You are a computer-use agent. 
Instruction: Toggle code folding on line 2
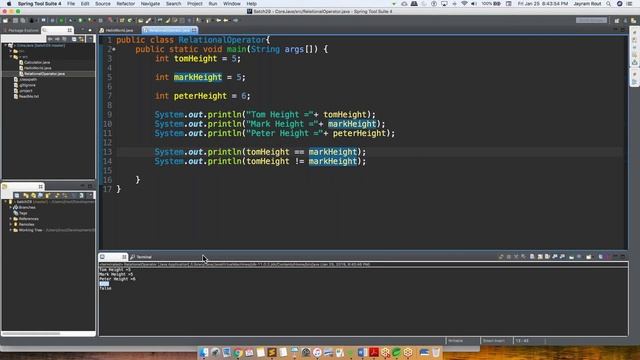[114, 49]
